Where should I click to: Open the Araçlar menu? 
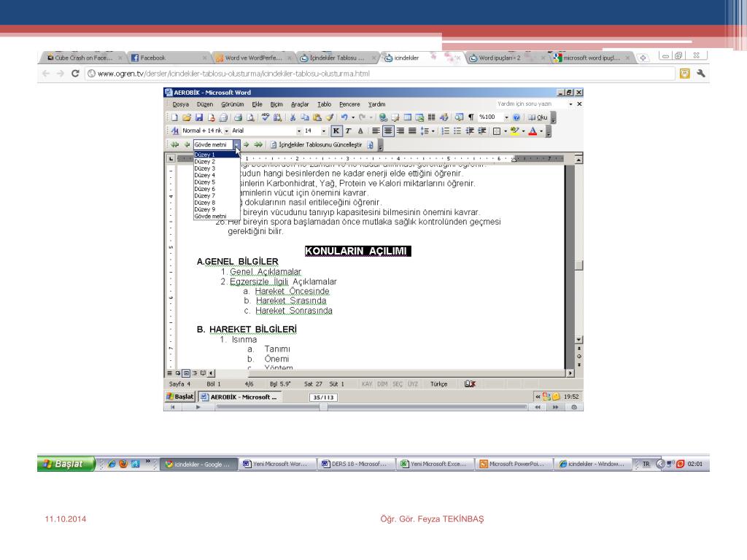click(x=300, y=104)
